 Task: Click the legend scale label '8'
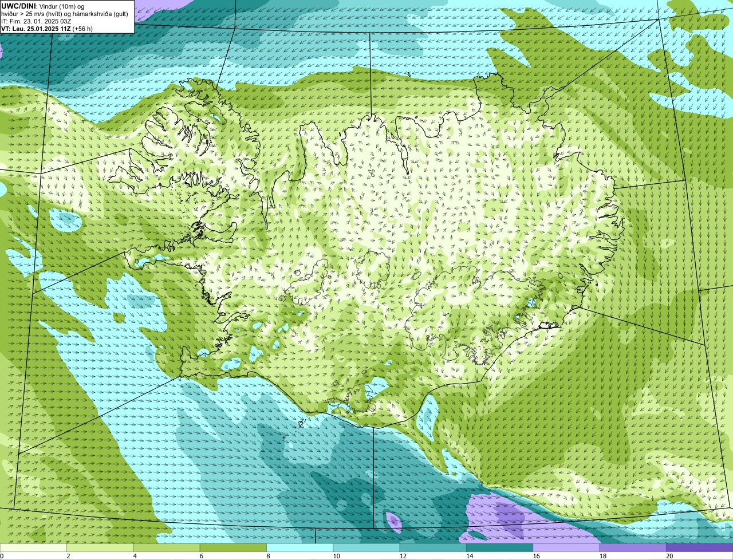click(268, 556)
